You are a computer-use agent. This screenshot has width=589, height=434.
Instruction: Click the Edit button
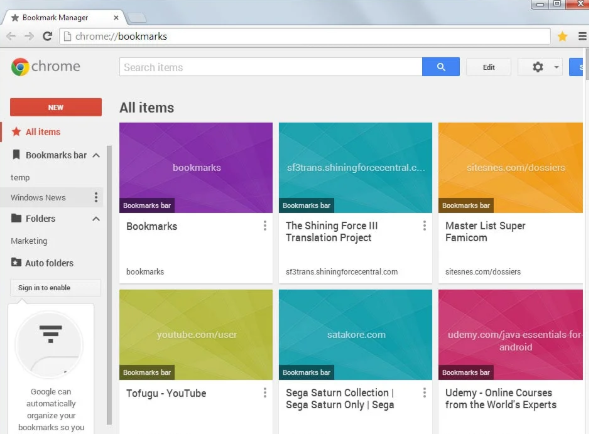pyautogui.click(x=489, y=67)
